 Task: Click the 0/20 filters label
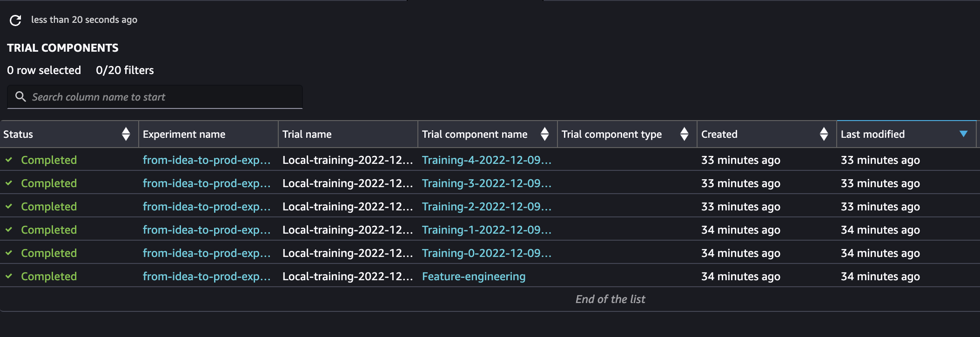(125, 70)
